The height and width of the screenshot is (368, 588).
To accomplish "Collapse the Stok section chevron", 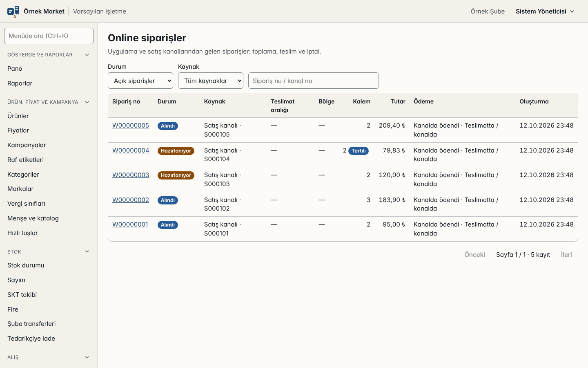I will (x=87, y=251).
